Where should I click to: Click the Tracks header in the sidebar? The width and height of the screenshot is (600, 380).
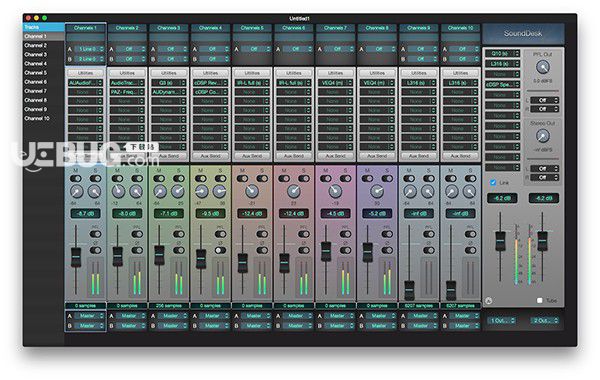point(43,27)
